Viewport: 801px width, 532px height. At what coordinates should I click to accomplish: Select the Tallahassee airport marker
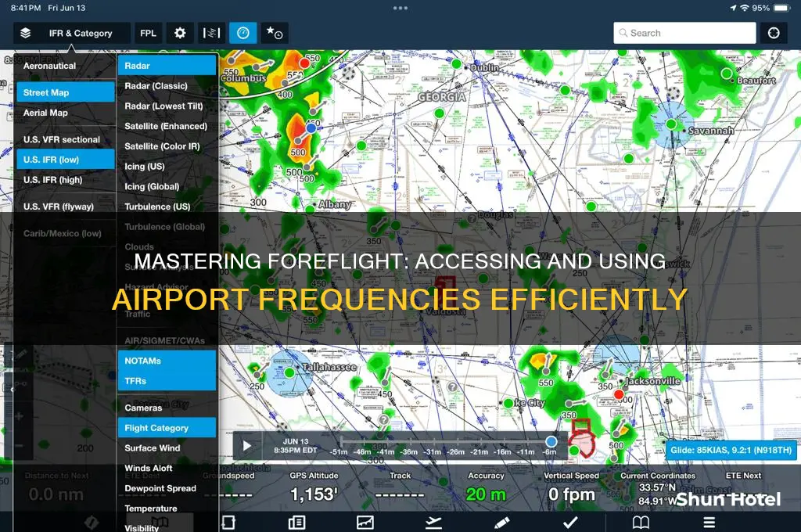pos(289,372)
